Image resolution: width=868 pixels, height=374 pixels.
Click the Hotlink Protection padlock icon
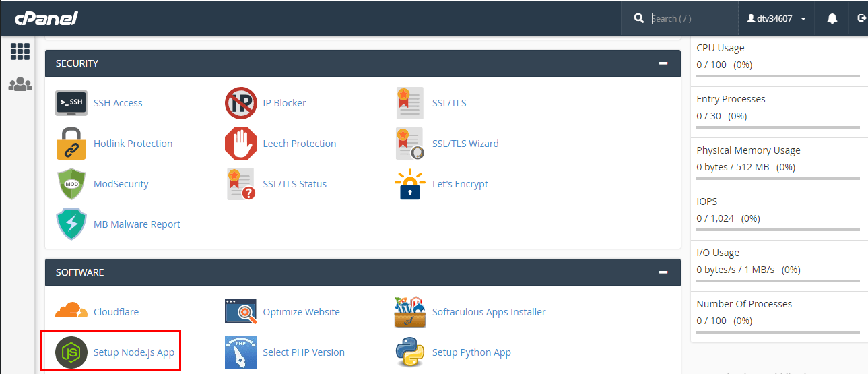click(x=71, y=144)
